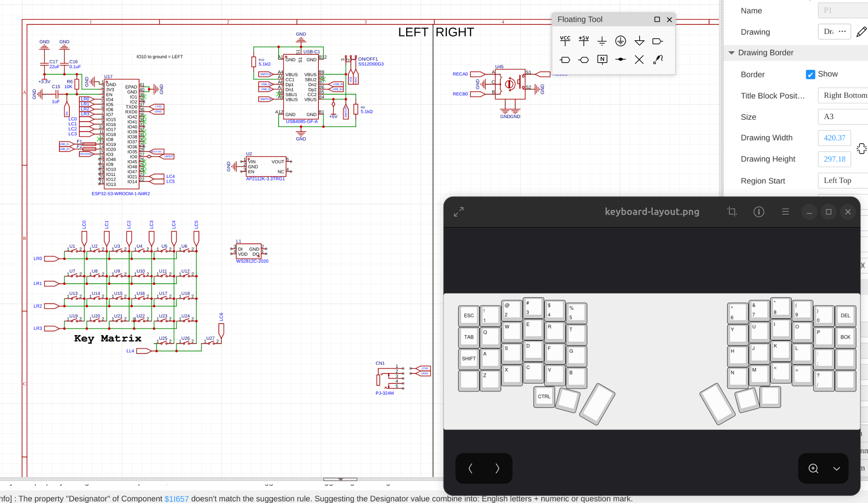Select the voltage probe tool
Viewport: 868px width, 503px height.
click(x=658, y=59)
